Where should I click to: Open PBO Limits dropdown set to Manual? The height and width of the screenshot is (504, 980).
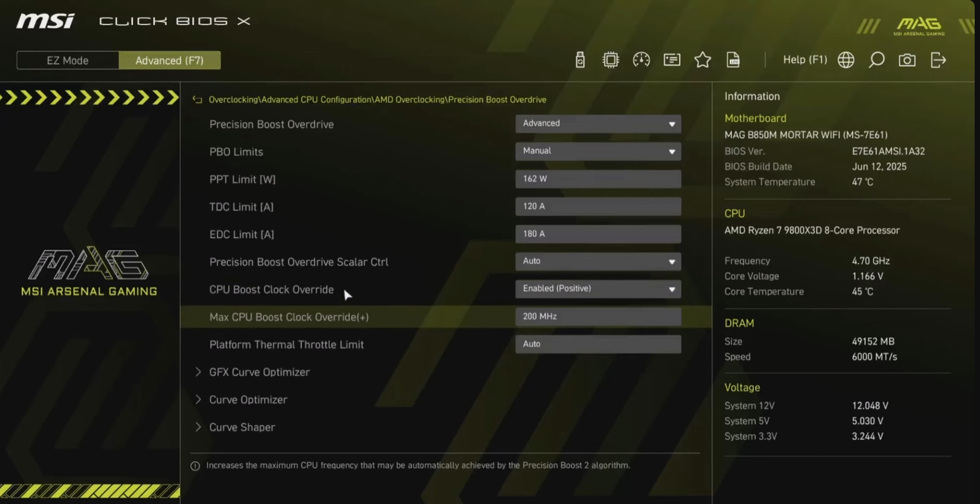point(598,151)
